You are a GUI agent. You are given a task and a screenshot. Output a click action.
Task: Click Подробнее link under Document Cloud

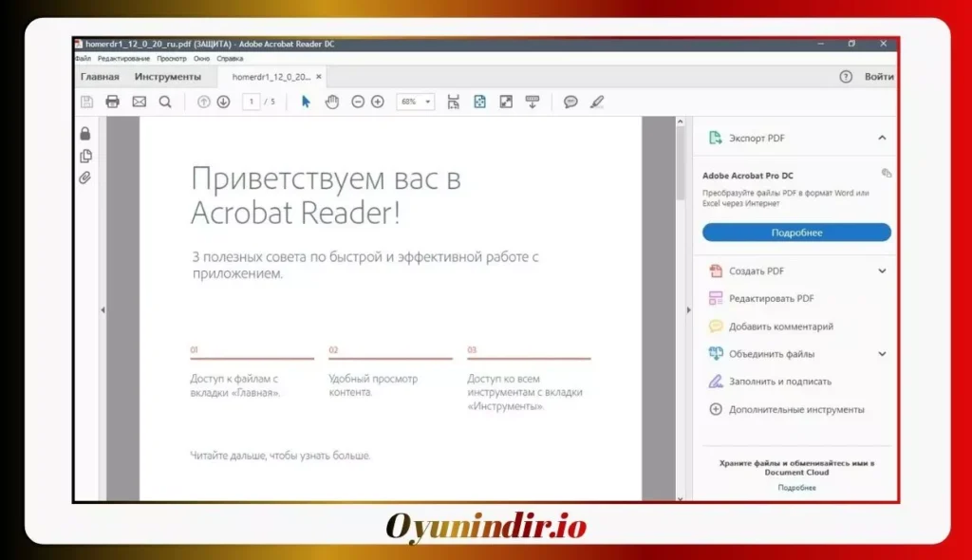[796, 488]
